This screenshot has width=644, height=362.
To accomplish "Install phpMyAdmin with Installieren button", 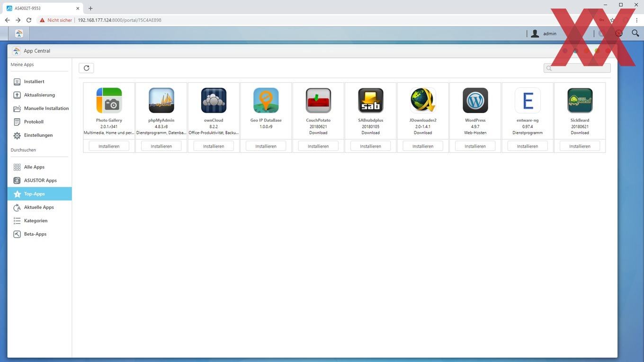I will pyautogui.click(x=161, y=146).
